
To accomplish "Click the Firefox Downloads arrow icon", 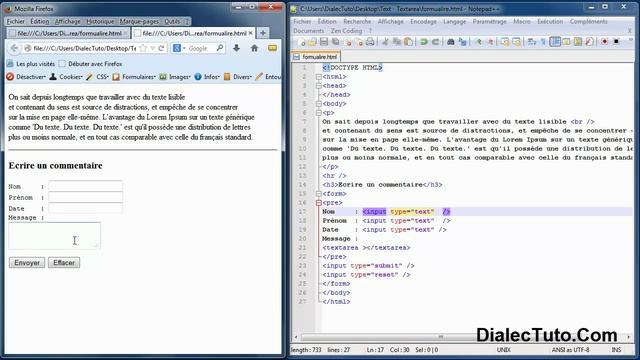I will (236, 48).
